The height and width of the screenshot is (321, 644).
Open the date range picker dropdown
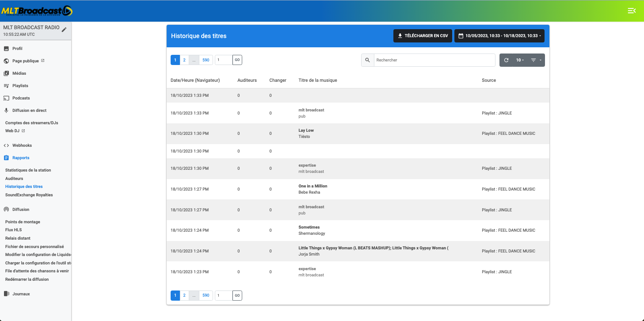499,36
